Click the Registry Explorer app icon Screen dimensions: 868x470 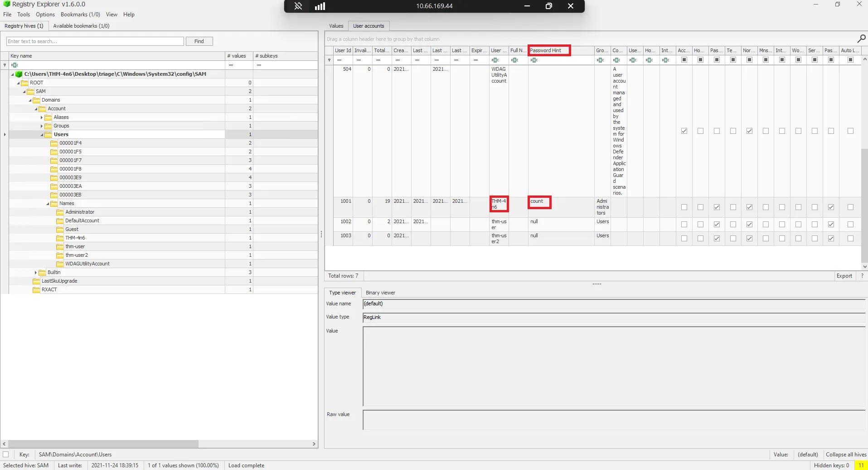(6, 4)
